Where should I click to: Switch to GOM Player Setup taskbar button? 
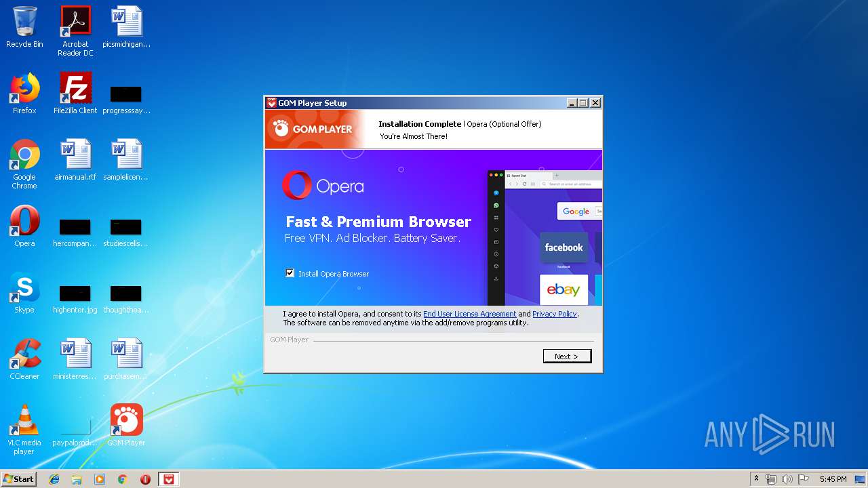pos(169,479)
